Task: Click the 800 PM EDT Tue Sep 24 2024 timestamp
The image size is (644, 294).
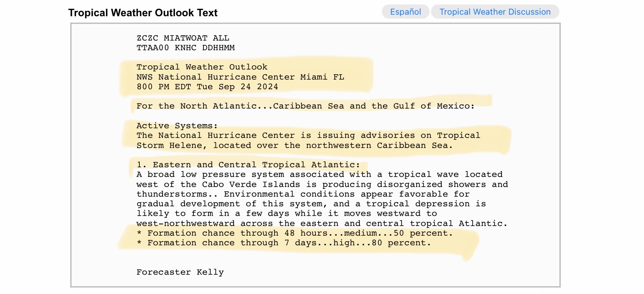Action: click(x=207, y=87)
